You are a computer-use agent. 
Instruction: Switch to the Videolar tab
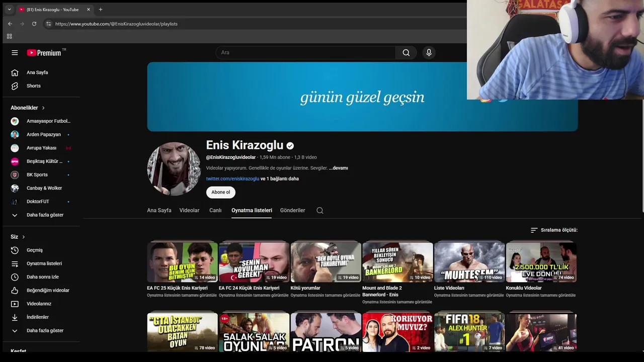point(189,210)
